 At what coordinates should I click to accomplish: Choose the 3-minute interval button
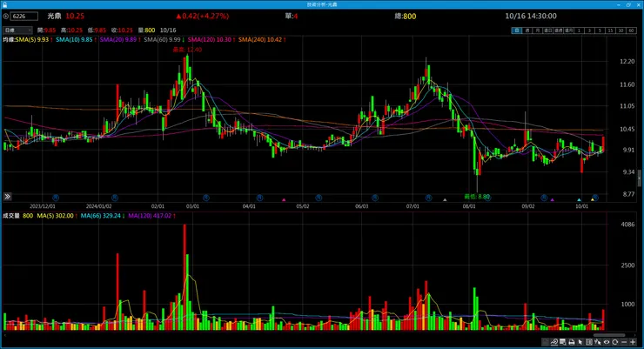(589, 30)
